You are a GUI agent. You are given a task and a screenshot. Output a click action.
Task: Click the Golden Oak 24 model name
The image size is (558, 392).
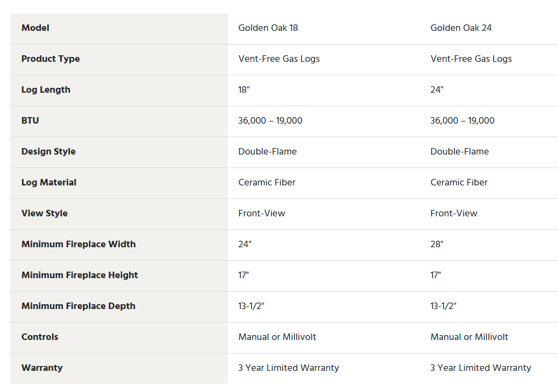tap(461, 28)
